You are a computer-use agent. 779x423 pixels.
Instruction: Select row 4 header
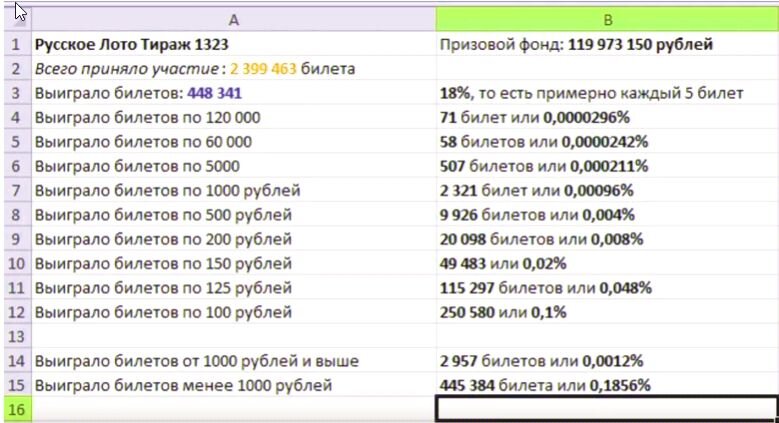(17, 117)
